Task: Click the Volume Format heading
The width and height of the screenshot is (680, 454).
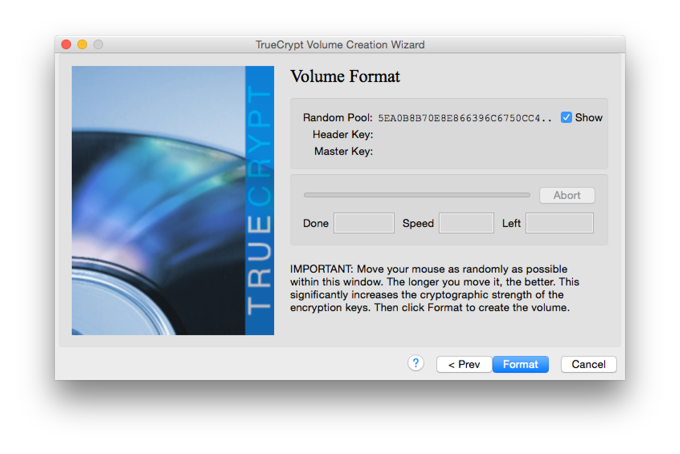Action: (x=345, y=76)
